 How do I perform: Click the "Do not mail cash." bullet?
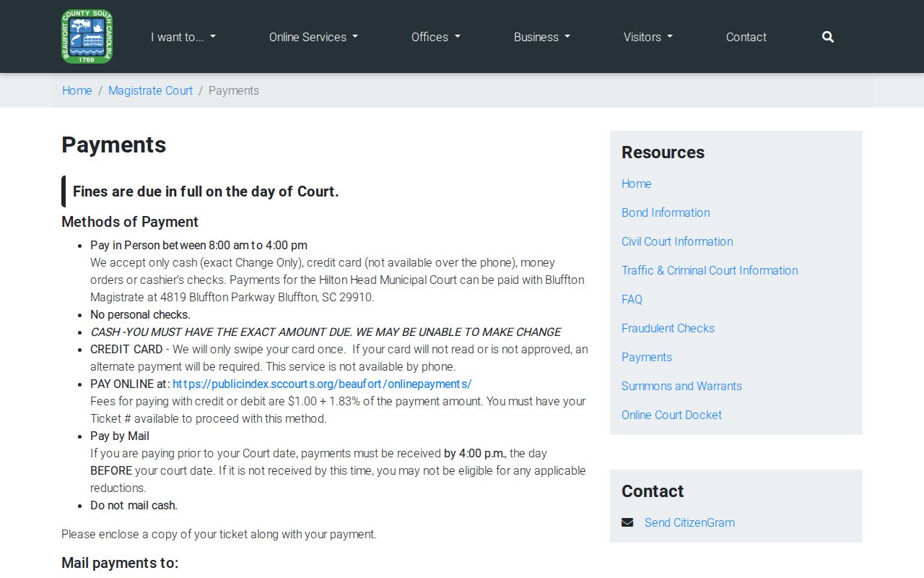click(x=134, y=505)
